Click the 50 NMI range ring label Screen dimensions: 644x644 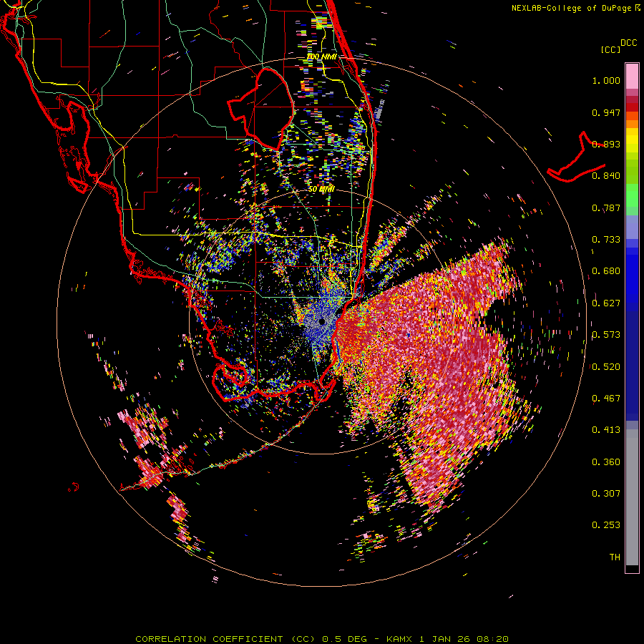[x=321, y=189]
